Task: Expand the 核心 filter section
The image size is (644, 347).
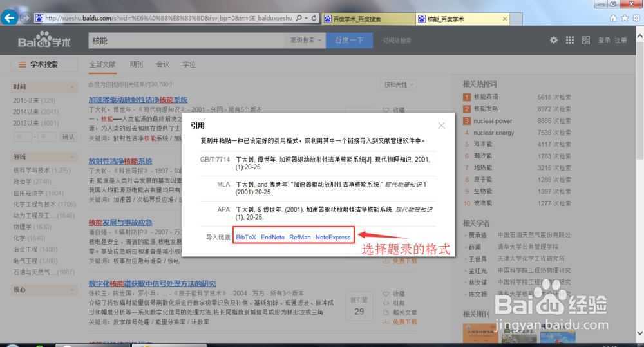Action: coord(72,290)
